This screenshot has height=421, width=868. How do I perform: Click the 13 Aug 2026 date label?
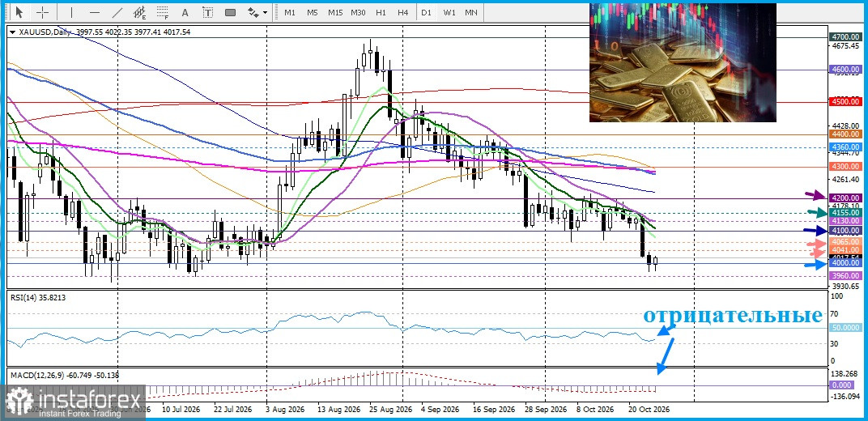click(337, 410)
